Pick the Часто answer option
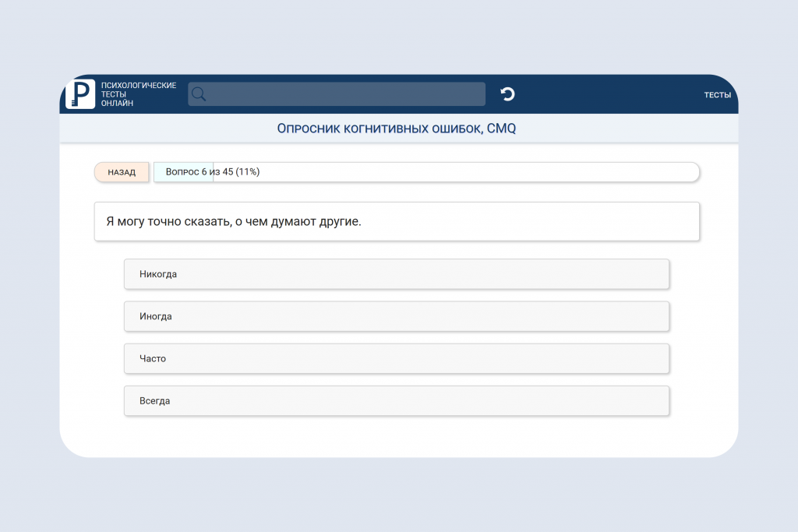The width and height of the screenshot is (798, 532). 397,358
